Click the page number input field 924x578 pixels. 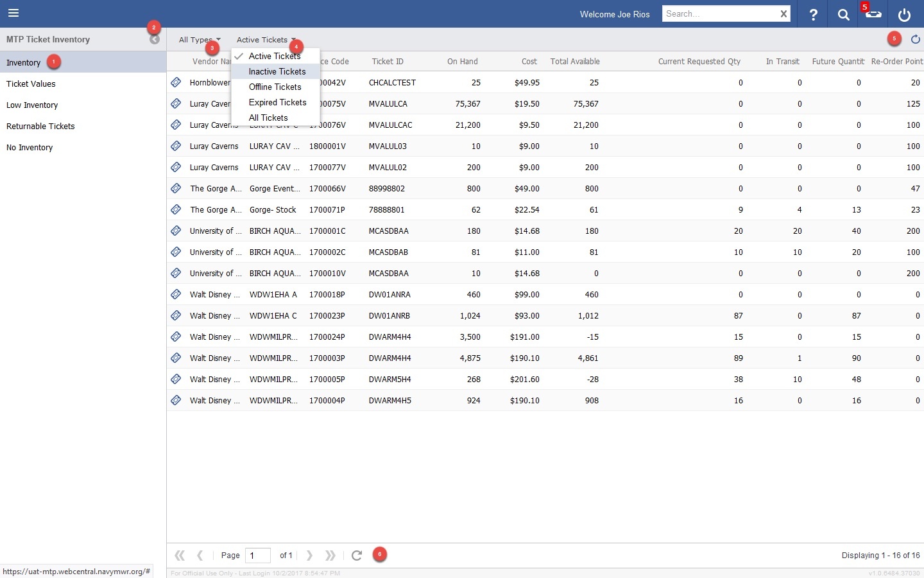click(257, 556)
